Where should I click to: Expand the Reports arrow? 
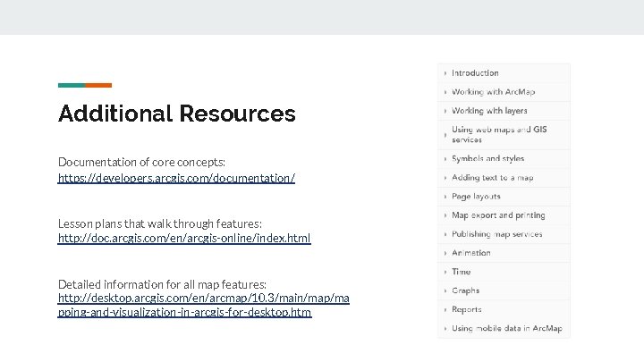coord(445,310)
